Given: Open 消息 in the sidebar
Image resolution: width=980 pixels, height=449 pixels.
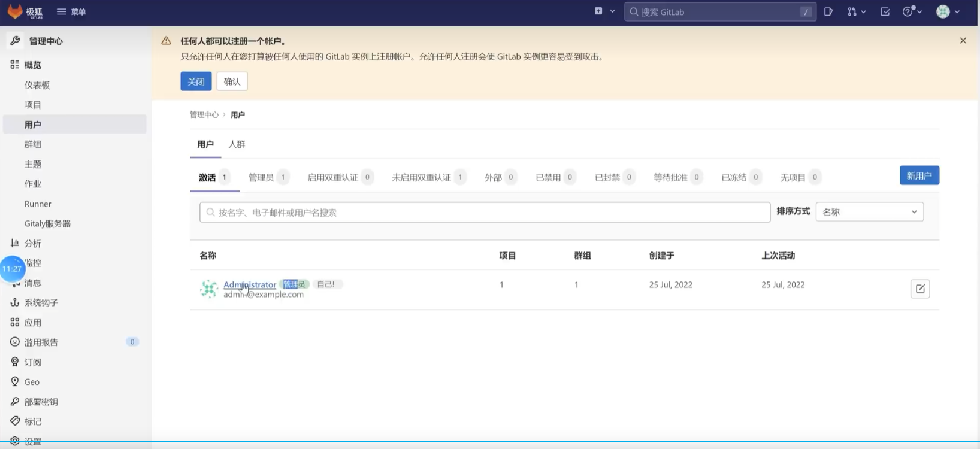Looking at the screenshot, I should pyautogui.click(x=33, y=283).
